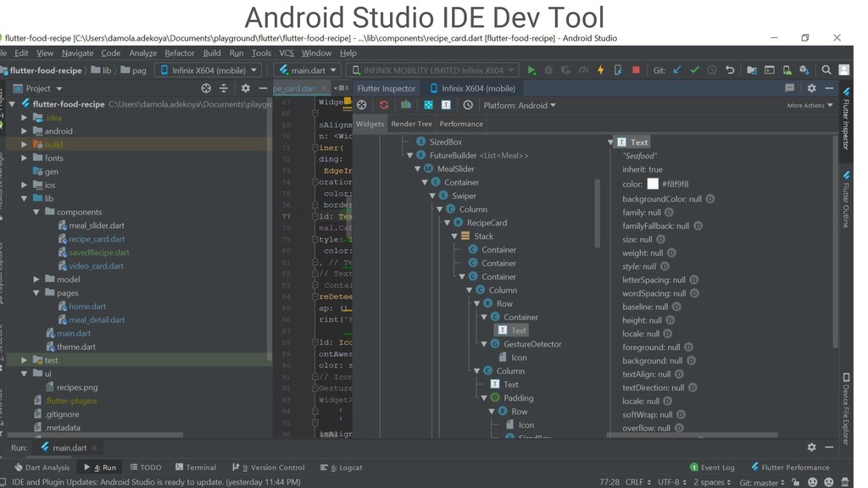Click the Debug bug icon

point(548,70)
